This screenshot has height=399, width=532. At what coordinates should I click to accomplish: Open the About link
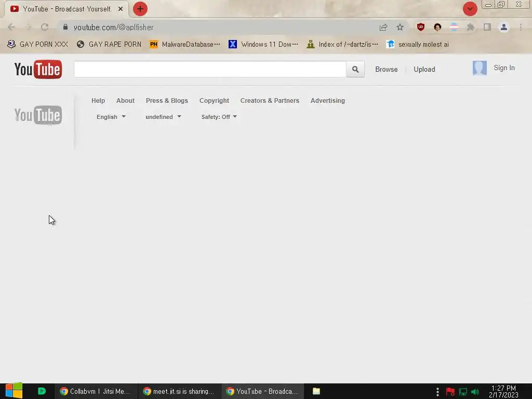click(125, 100)
